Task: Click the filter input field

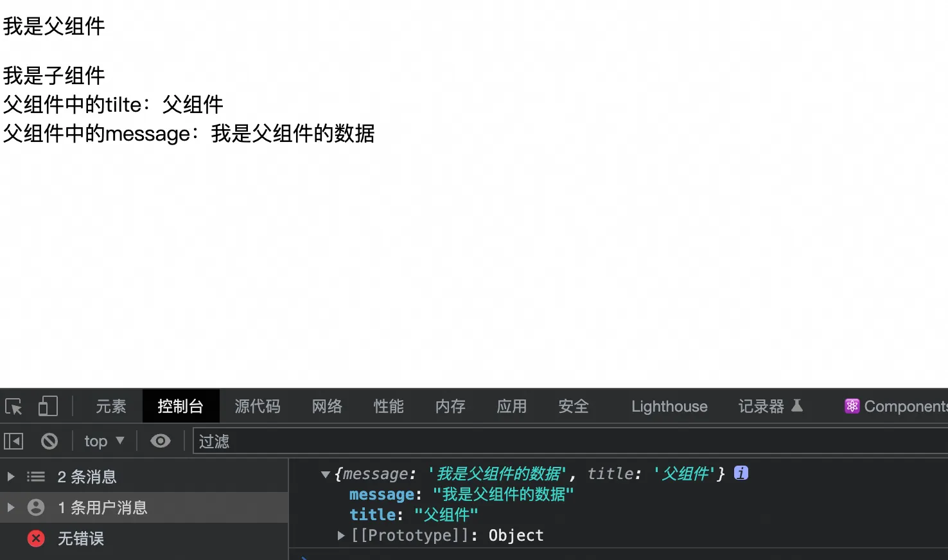Action: [565, 441]
